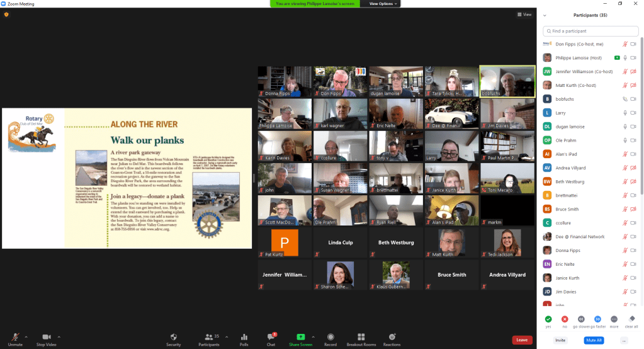
Task: Open the View layout menu
Action: coord(524,14)
